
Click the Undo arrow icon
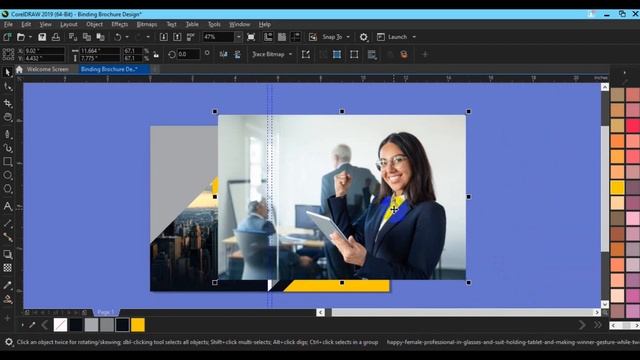tap(118, 37)
